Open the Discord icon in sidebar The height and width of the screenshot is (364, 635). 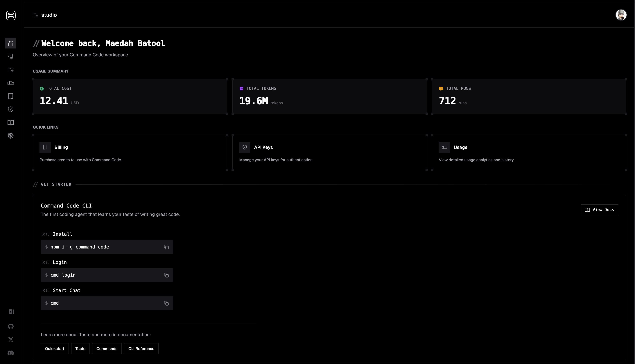click(x=11, y=353)
